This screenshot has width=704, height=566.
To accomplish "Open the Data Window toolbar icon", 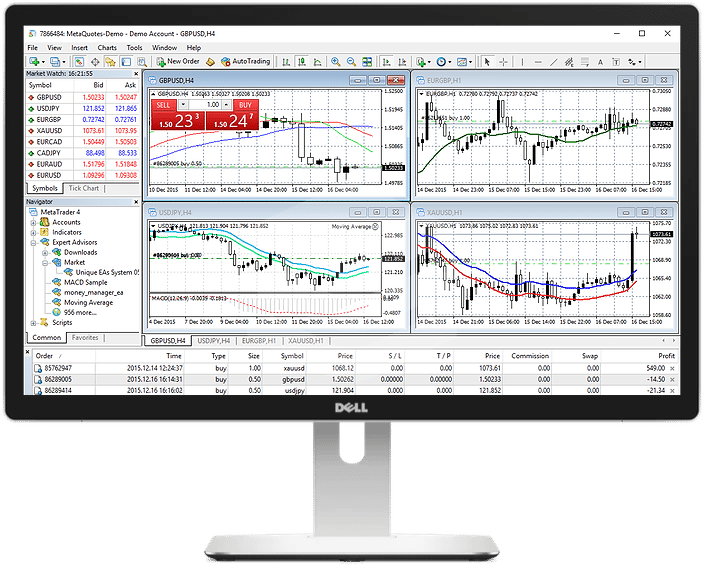I will (95, 61).
